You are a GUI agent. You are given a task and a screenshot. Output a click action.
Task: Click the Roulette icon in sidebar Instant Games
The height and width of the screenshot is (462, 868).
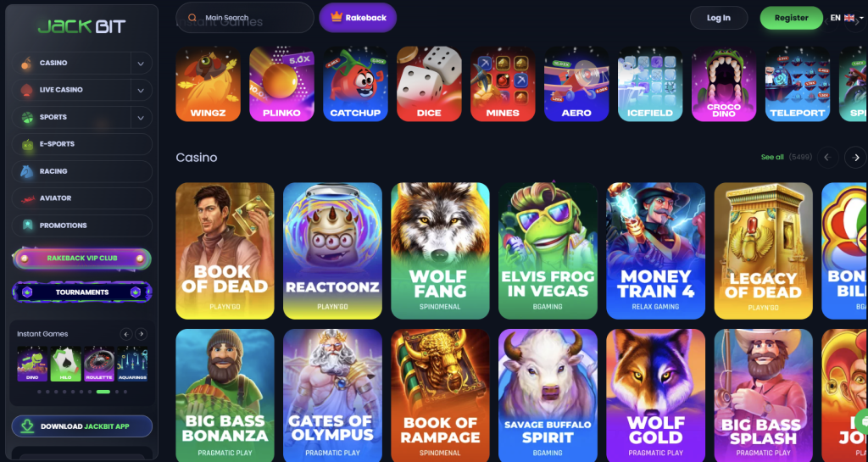click(99, 364)
